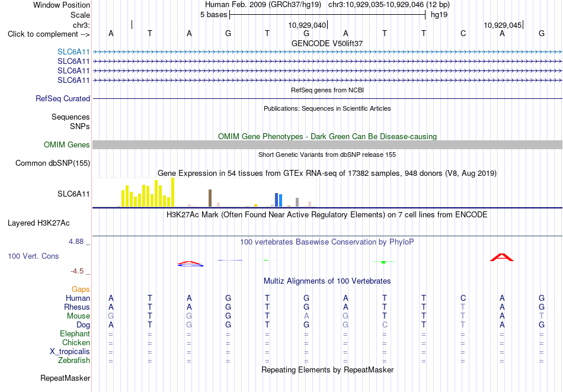Click the OMIM Genes track label
This screenshot has width=563, height=392.
[x=67, y=145]
